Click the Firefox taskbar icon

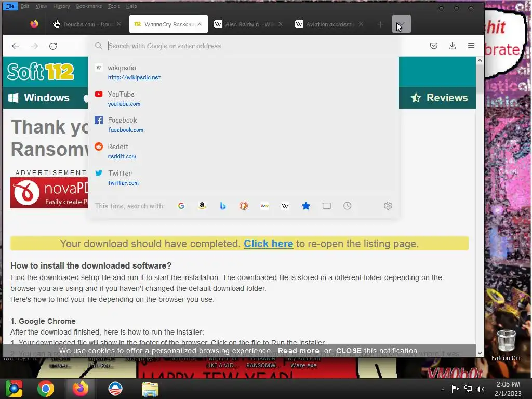(81, 389)
